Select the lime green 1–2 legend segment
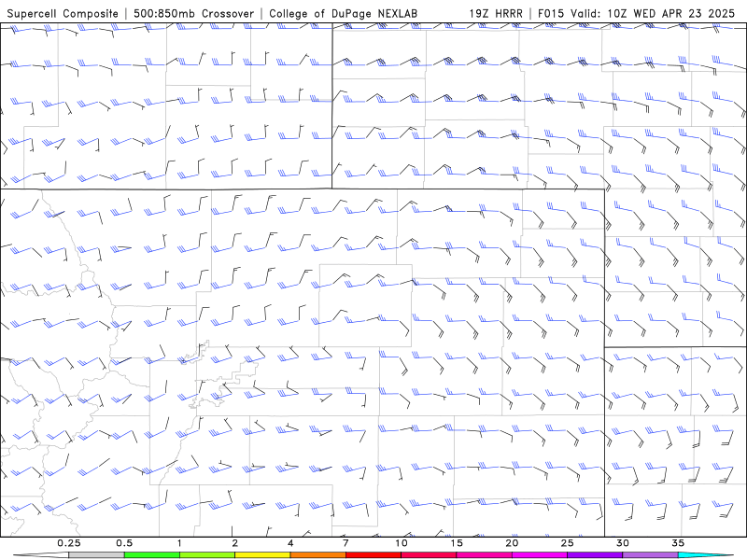Image resolution: width=747 pixels, height=560 pixels. [207, 555]
